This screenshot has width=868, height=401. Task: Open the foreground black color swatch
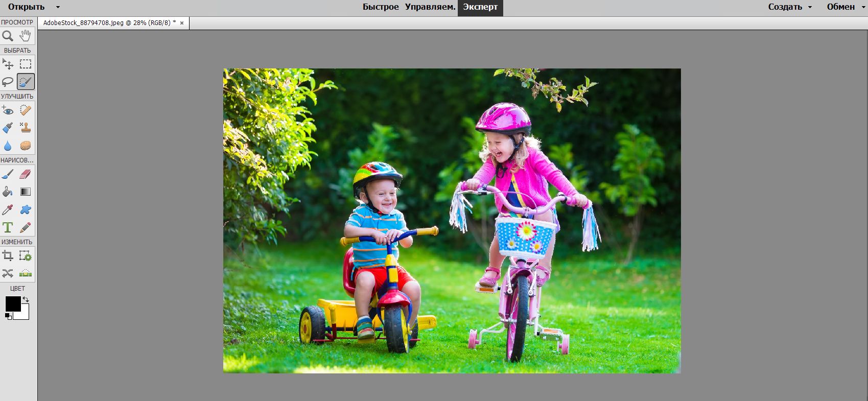(x=13, y=304)
